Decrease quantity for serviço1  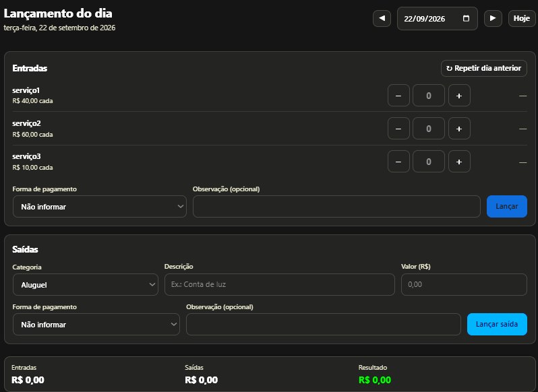tap(398, 96)
